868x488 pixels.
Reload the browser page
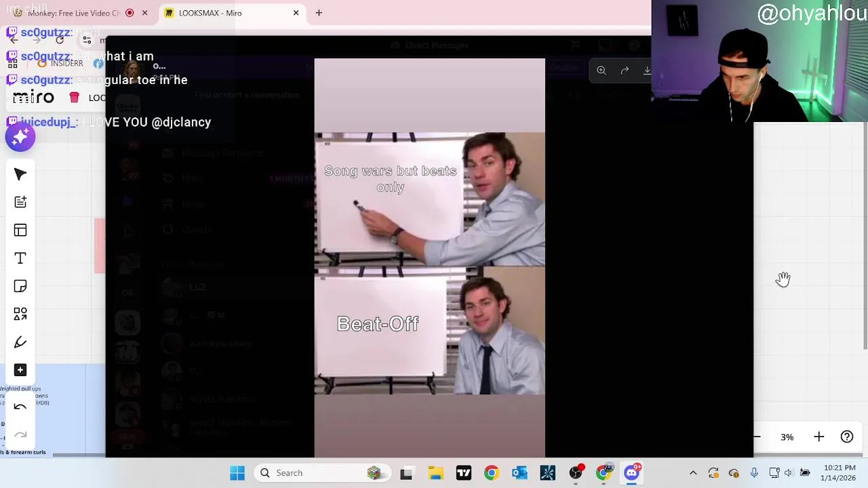(60, 40)
